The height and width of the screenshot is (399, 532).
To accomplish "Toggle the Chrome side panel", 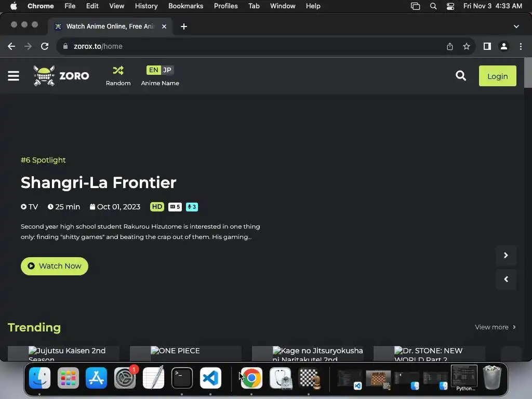I will click(x=487, y=46).
